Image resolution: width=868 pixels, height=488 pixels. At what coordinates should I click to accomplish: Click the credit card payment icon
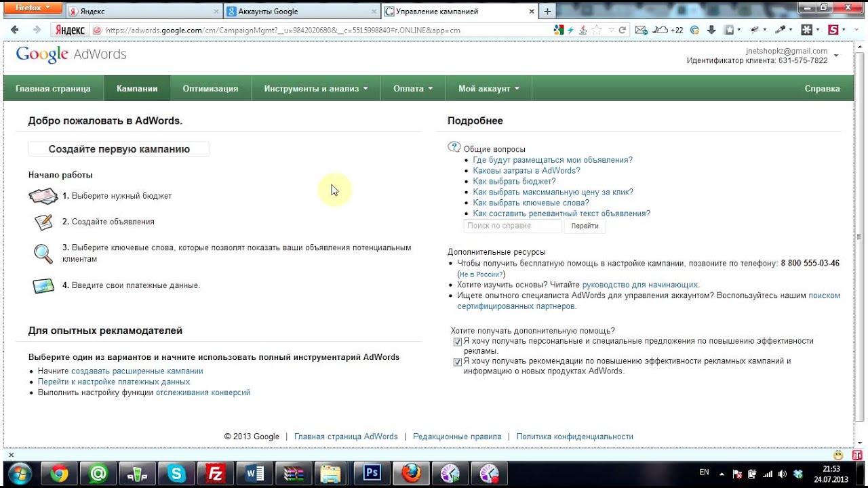pyautogui.click(x=43, y=286)
